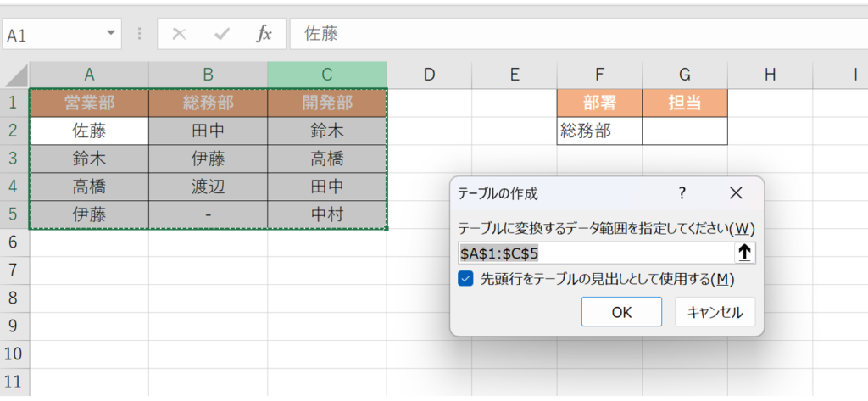Click the Select All corner triangle
This screenshot has height=401, width=868.
17,75
